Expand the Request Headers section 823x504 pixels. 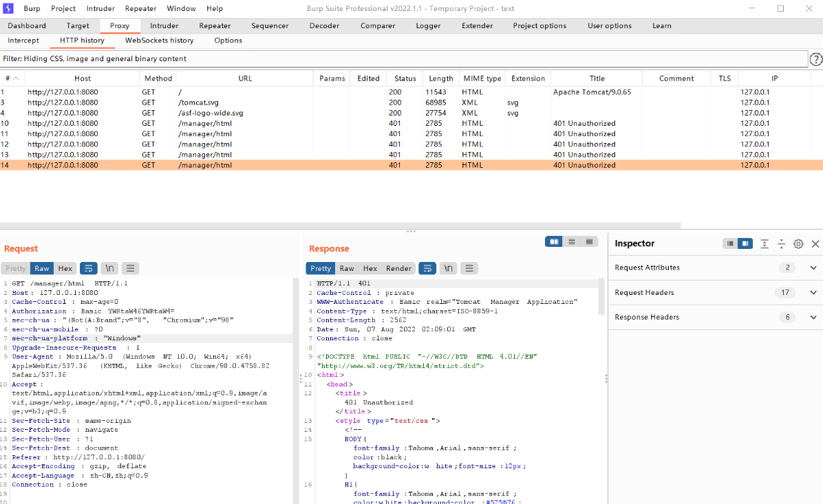[x=813, y=292]
